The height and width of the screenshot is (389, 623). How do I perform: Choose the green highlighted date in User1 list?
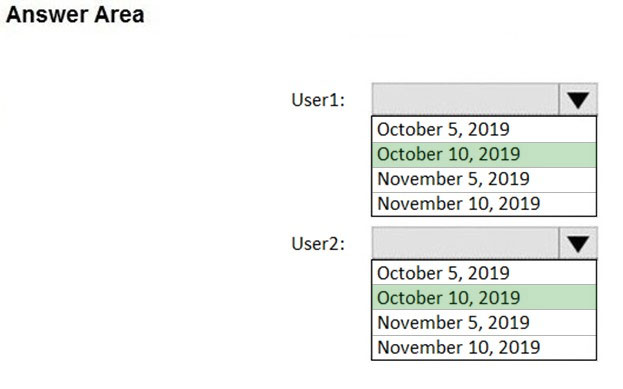pos(484,155)
